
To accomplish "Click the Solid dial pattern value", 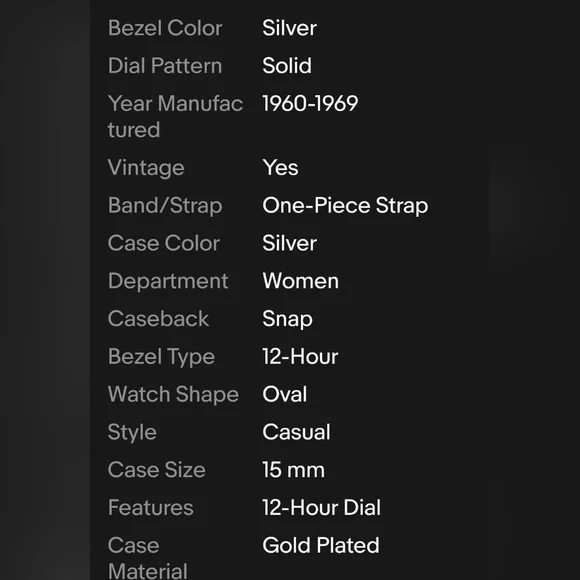I will tap(287, 66).
